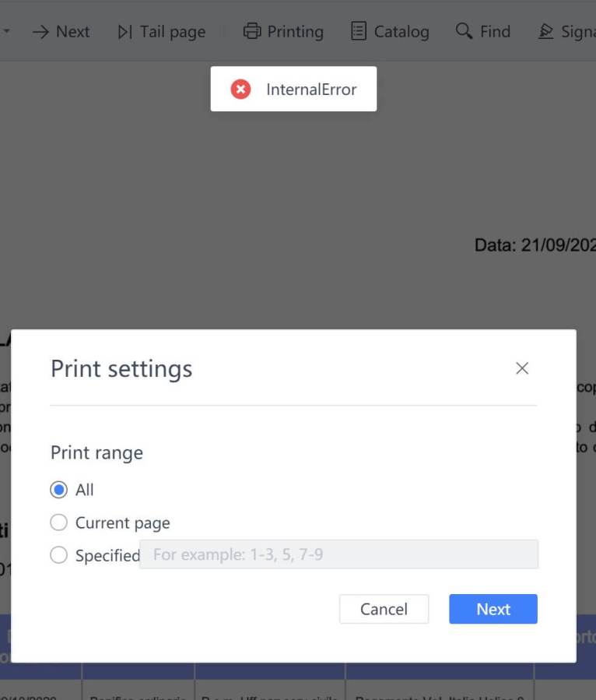This screenshot has height=700, width=596.
Task: Click the Catalog list icon
Action: click(359, 32)
